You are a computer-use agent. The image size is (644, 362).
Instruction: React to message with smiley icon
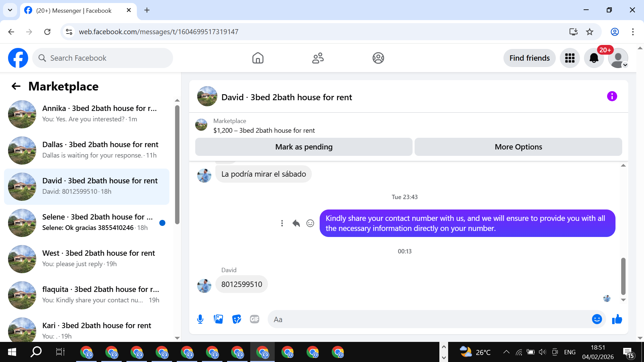[x=310, y=223]
